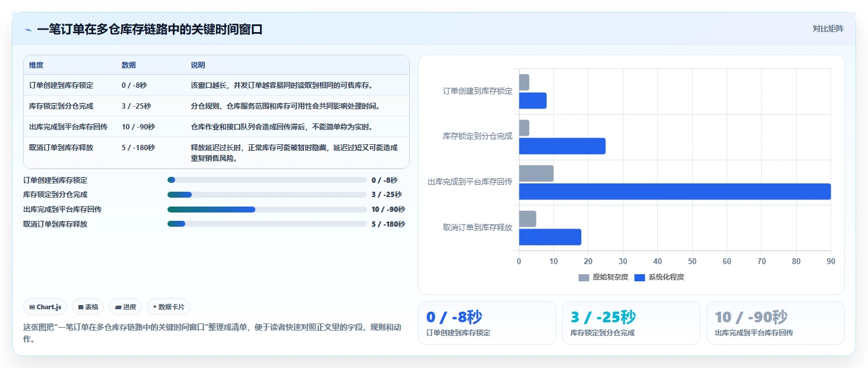Viewport: 868px width, 368px height.
Task: Select table cell 取消订单到库存释放
Action: [x=61, y=148]
